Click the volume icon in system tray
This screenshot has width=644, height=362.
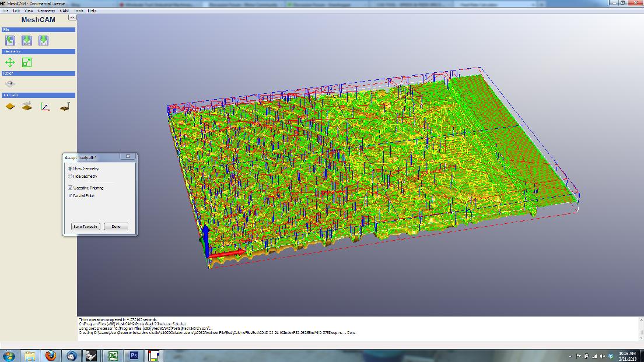(x=603, y=356)
